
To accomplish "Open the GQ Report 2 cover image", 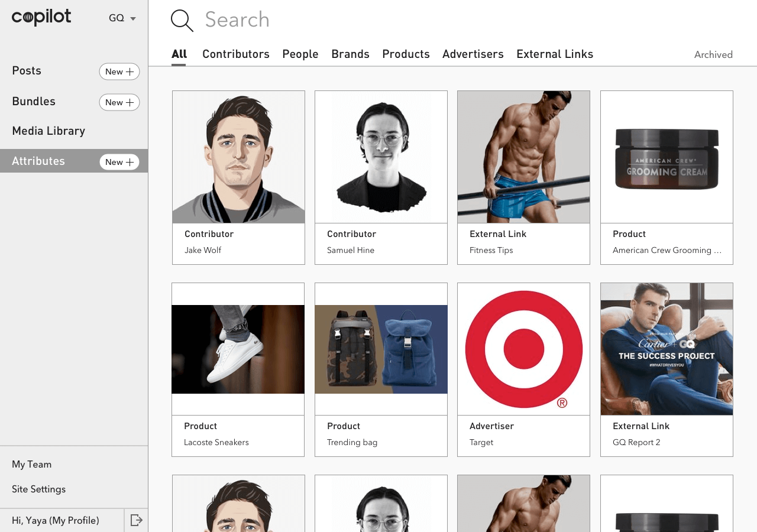I will click(667, 349).
